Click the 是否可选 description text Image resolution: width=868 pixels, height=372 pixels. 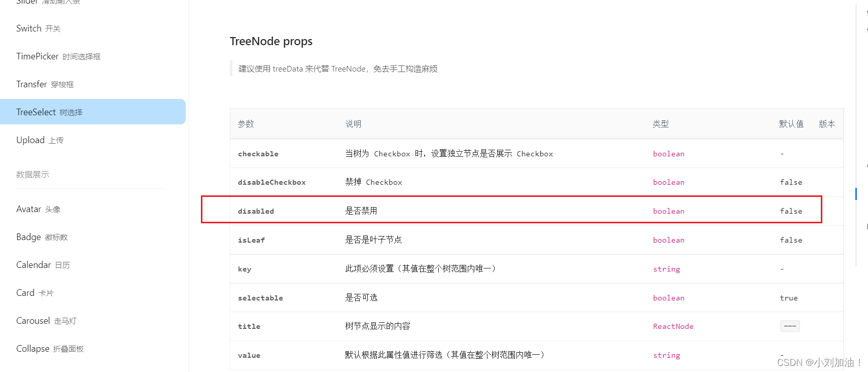click(361, 297)
